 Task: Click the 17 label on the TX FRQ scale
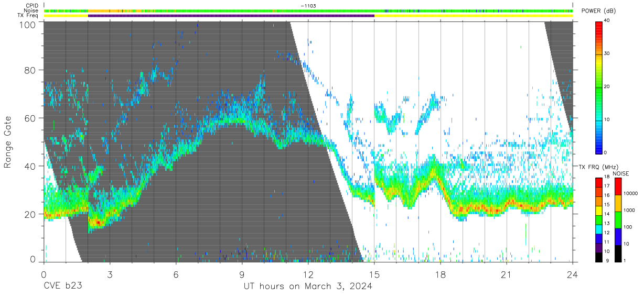coord(607,186)
